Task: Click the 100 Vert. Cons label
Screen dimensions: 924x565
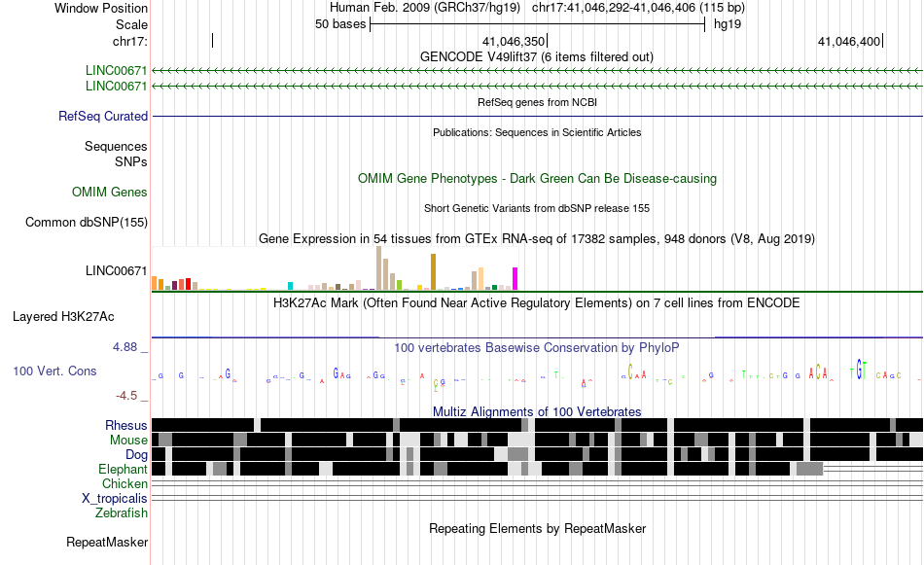Action: tap(54, 371)
